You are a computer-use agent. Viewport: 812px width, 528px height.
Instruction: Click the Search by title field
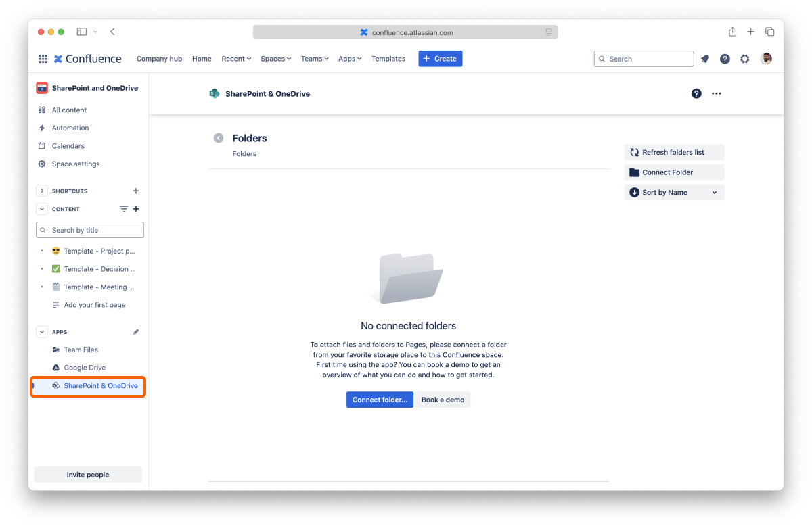(90, 230)
